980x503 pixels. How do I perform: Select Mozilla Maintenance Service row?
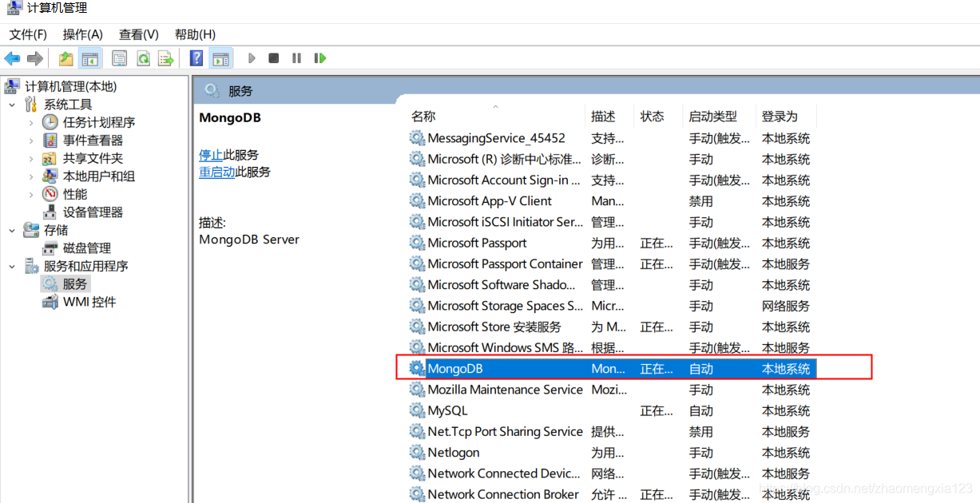pos(613,390)
